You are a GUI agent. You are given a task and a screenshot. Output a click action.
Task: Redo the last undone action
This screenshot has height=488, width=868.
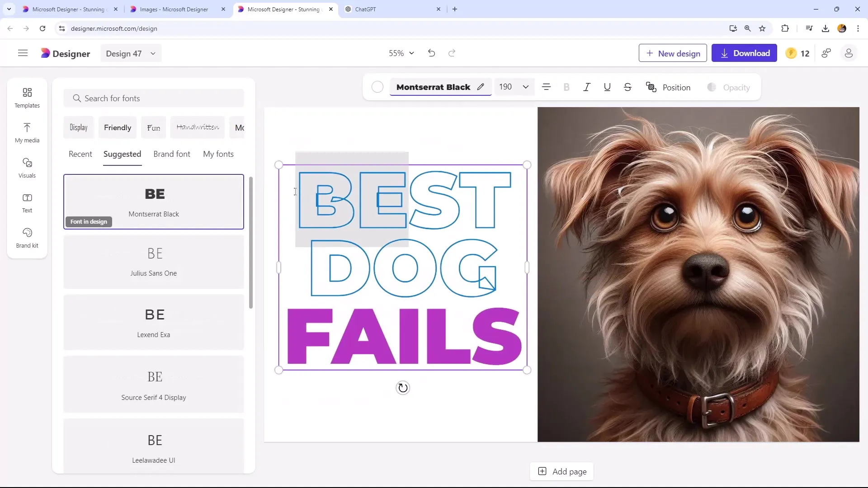pos(452,53)
